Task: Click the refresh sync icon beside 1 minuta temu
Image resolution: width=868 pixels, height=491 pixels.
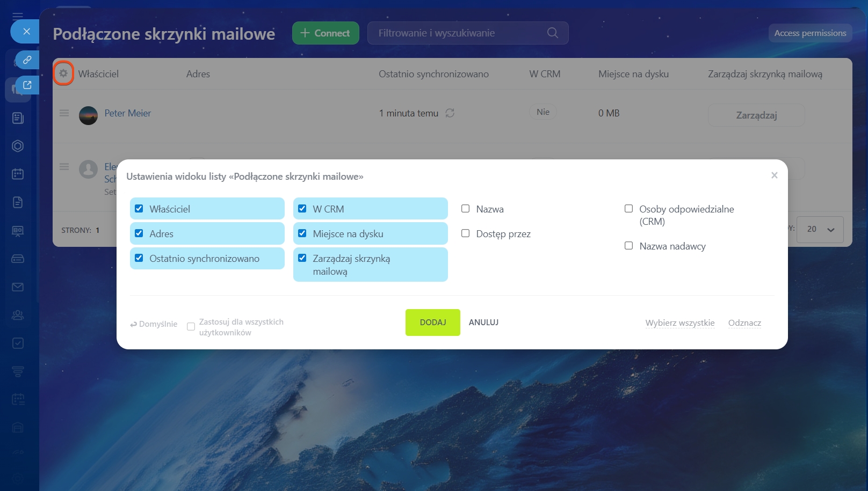Action: [x=450, y=113]
